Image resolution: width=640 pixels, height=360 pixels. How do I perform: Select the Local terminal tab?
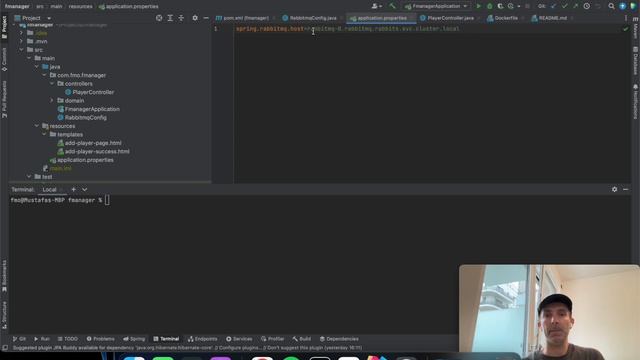pos(49,189)
